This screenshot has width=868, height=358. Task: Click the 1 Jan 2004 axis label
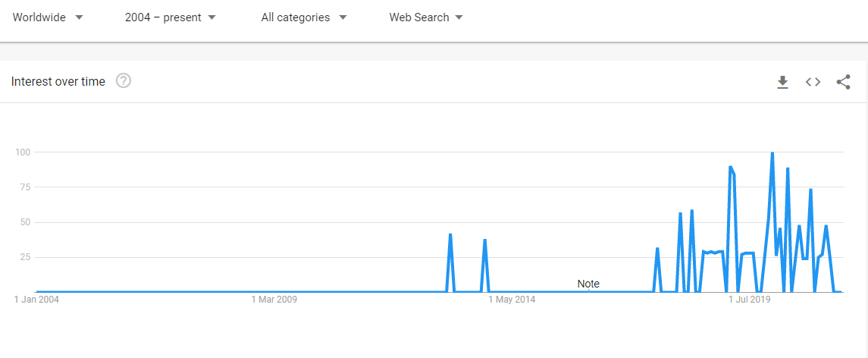click(x=36, y=300)
